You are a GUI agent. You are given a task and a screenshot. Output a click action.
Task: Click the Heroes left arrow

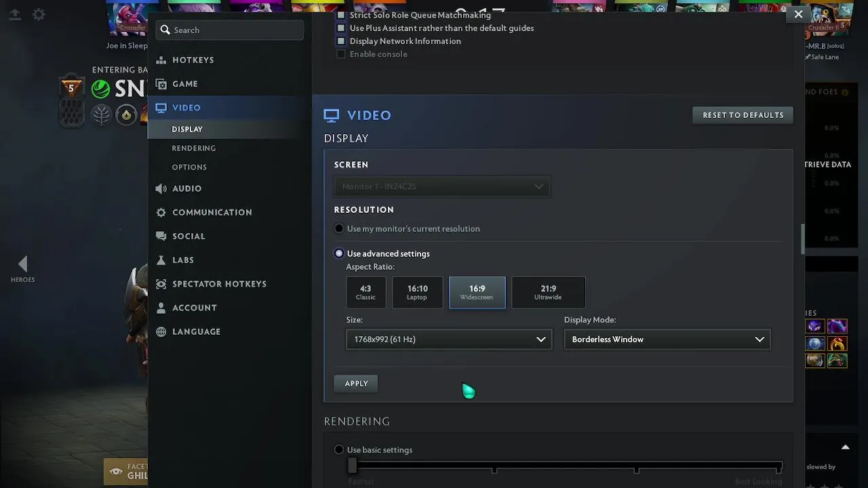pos(22,264)
